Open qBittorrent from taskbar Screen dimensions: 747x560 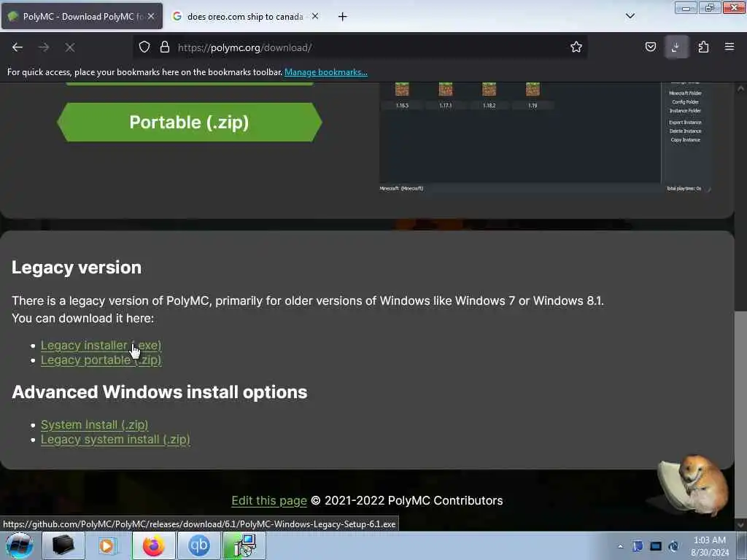(x=198, y=545)
